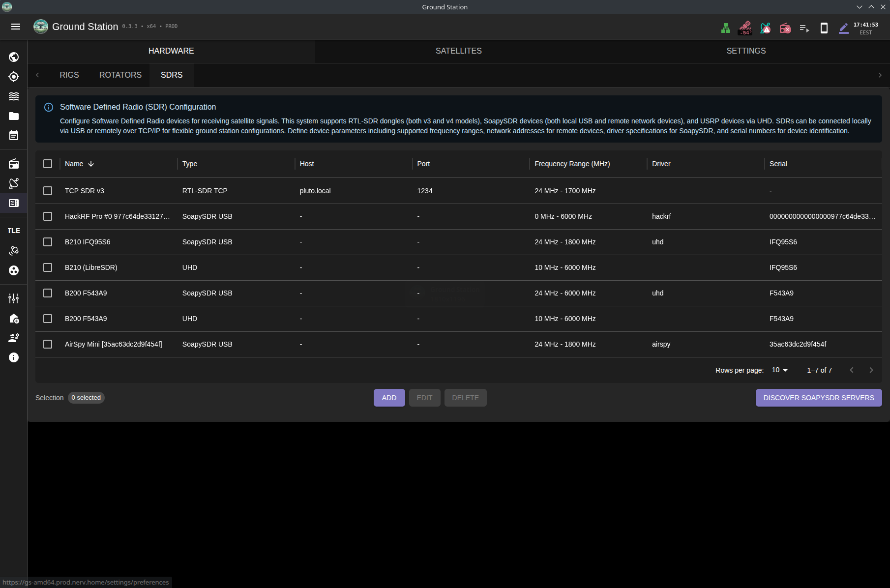Viewport: 890px width, 588px height.
Task: Click the ADD button
Action: tap(389, 398)
